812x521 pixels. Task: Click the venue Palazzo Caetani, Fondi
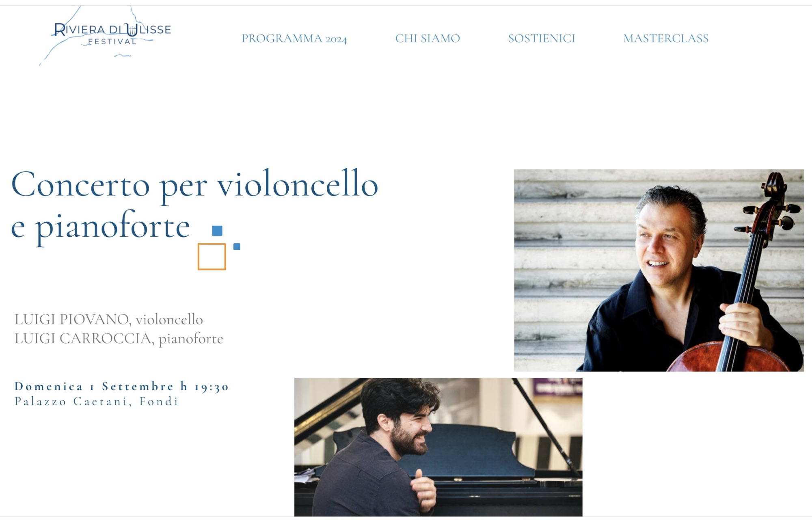[97, 402]
